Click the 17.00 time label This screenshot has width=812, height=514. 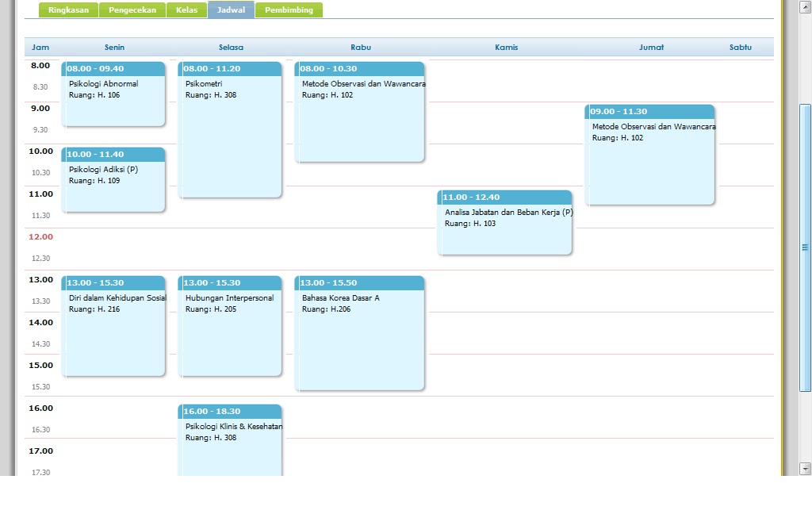(41, 451)
